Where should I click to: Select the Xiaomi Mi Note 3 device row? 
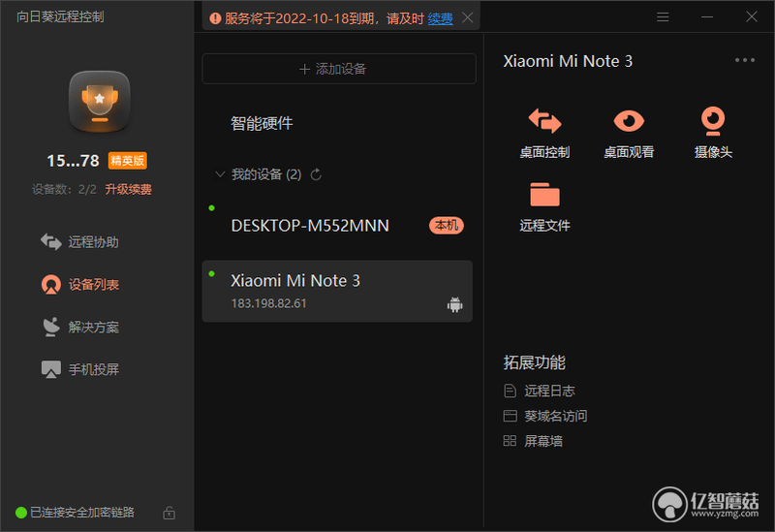pos(337,292)
